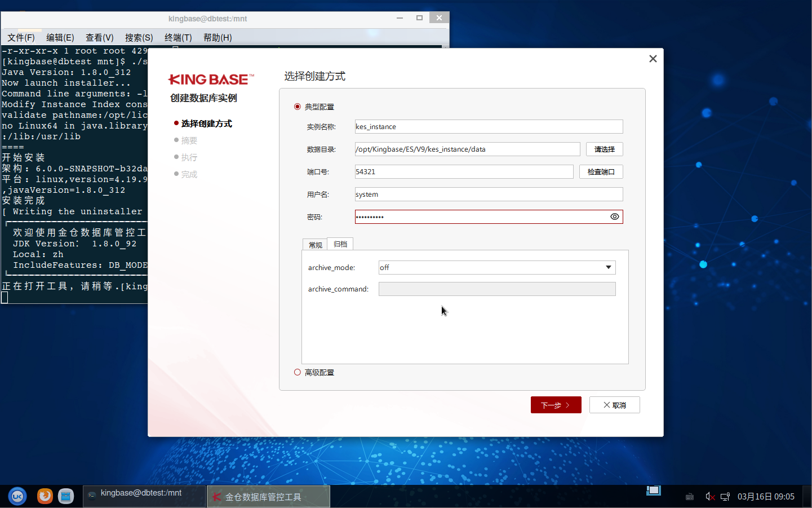812x508 pixels.
Task: Open terminal 帮助(H) menu
Action: click(218, 37)
